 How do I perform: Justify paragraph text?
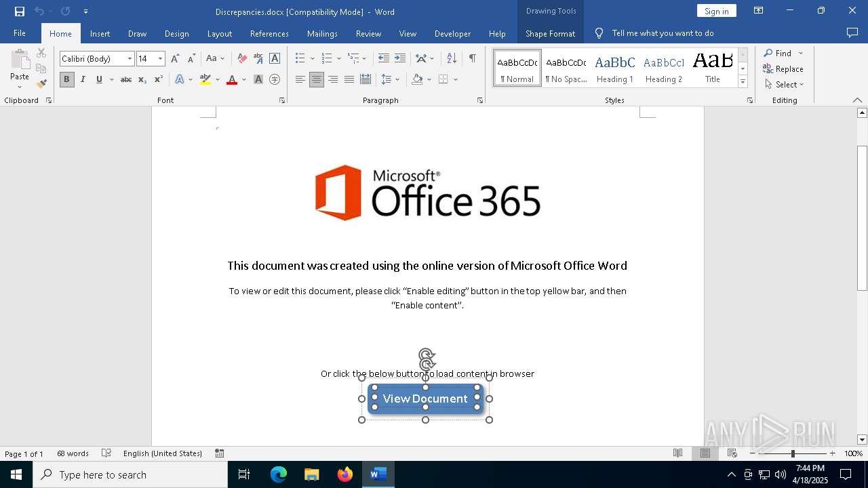pyautogui.click(x=349, y=79)
